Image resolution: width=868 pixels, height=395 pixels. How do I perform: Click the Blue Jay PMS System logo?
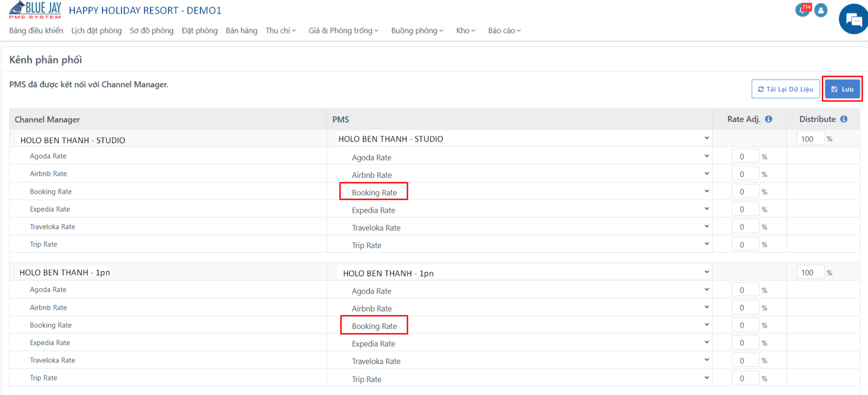point(35,10)
